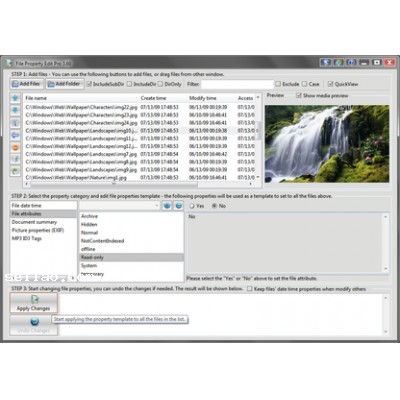Sort by the File name column header
This screenshot has height=400, width=400.
tap(81, 98)
